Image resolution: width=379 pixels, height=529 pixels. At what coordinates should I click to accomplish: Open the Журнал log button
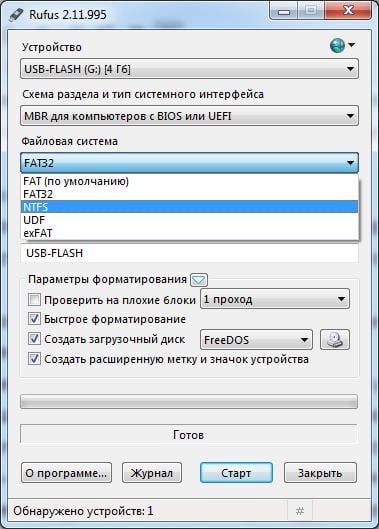coord(152,473)
